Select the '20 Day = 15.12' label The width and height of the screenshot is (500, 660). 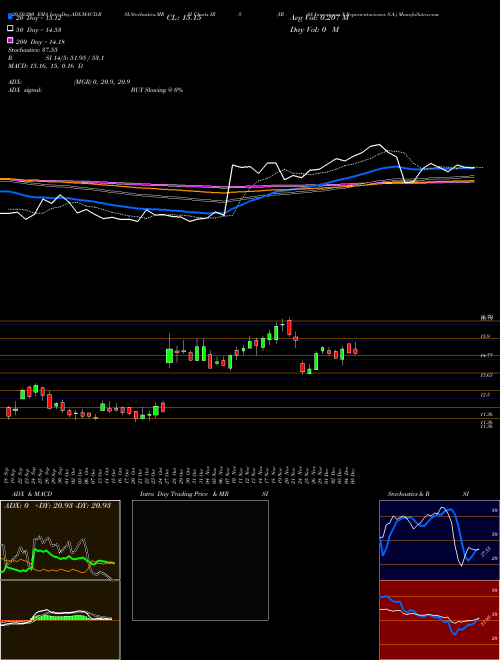pos(39,19)
